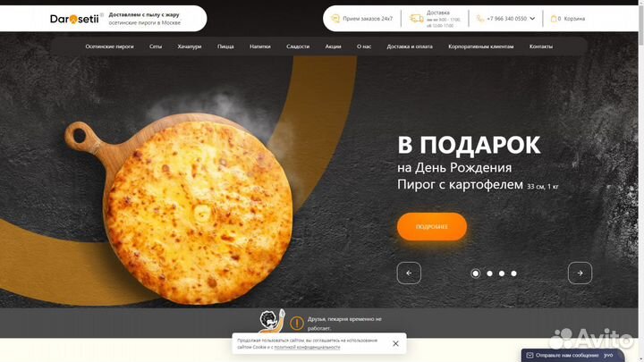Open the Хачапури menu item
Screen dimensions: 644x362
190,46
